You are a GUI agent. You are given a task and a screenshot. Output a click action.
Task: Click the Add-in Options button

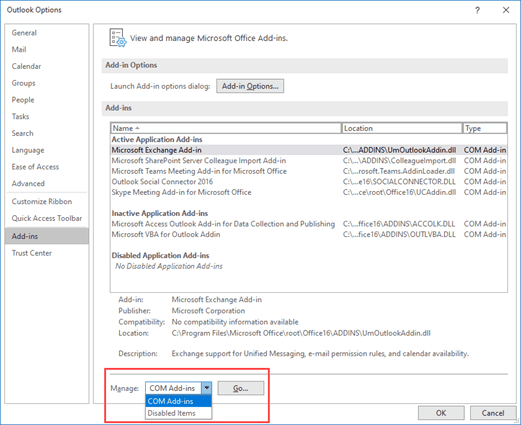250,86
